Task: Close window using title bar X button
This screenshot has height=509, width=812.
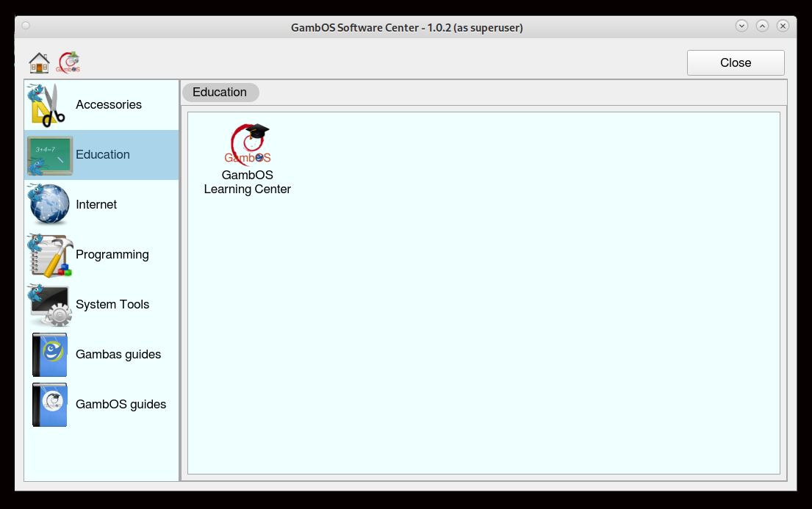Action: [x=783, y=26]
